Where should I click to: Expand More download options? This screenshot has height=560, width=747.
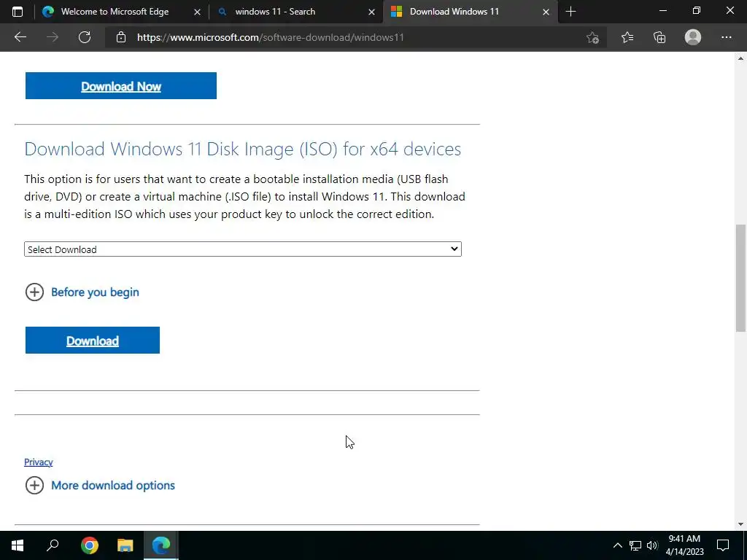(x=100, y=485)
